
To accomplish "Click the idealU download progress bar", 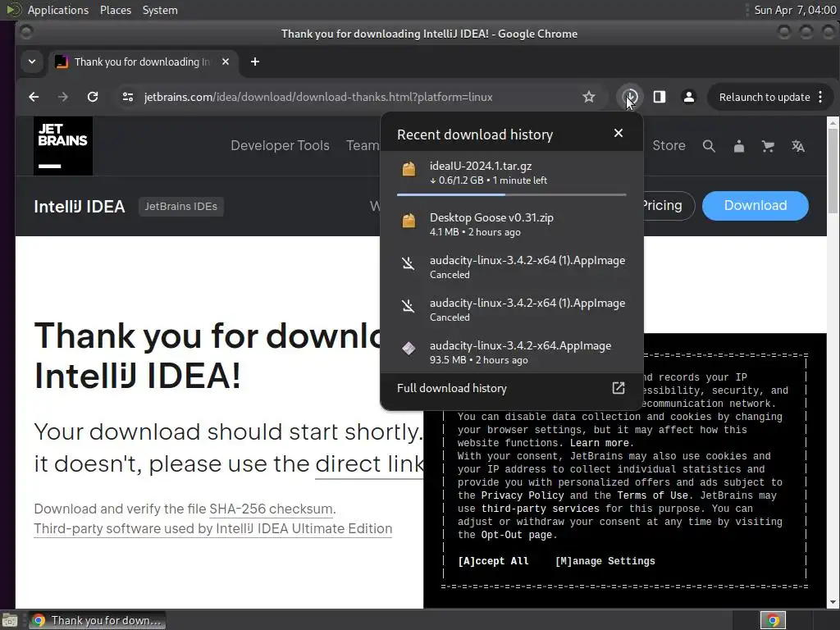I will pyautogui.click(x=512, y=194).
